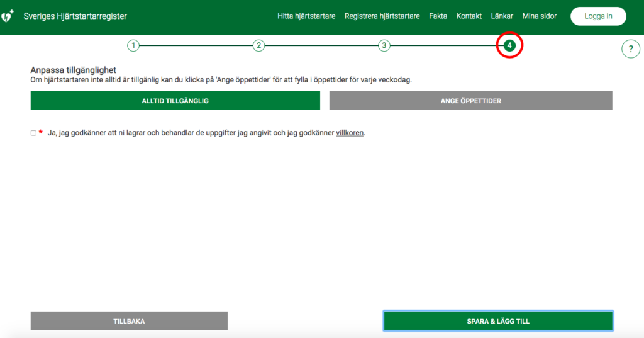Click the Tillbaka button

coord(129,321)
